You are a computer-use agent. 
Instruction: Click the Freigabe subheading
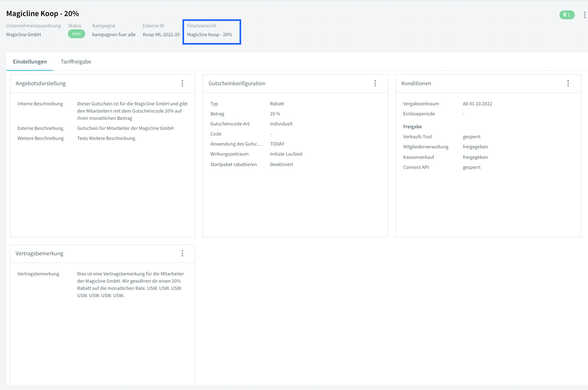click(413, 127)
